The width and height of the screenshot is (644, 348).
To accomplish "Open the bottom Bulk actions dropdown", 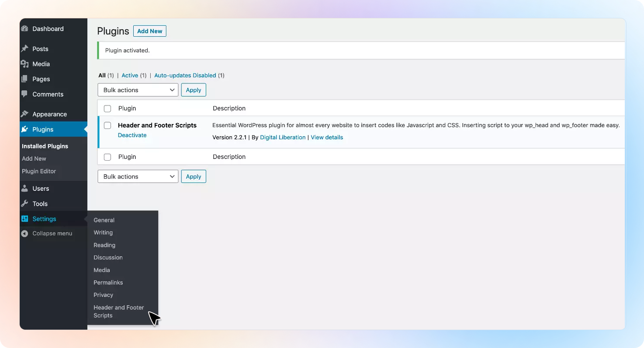I will pos(138,176).
